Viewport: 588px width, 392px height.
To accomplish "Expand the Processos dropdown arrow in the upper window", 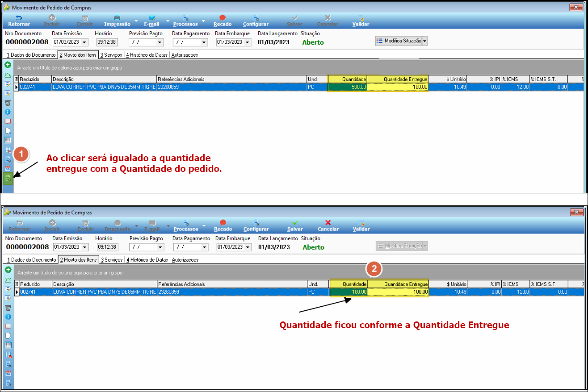I will tap(203, 21).
